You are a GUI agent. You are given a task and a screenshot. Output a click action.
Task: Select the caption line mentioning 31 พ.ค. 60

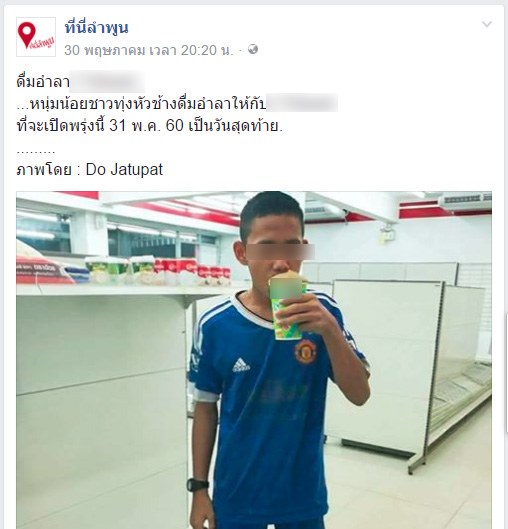pos(149,126)
